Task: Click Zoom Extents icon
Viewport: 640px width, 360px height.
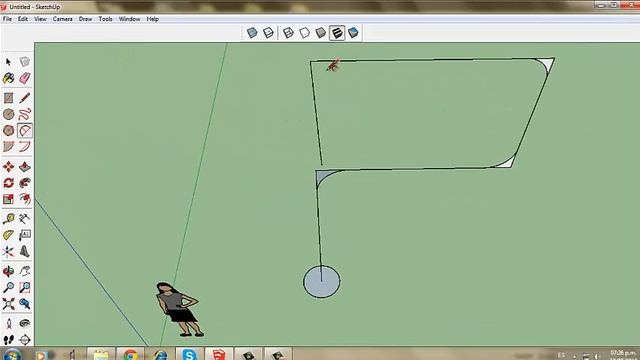Action: (x=9, y=304)
